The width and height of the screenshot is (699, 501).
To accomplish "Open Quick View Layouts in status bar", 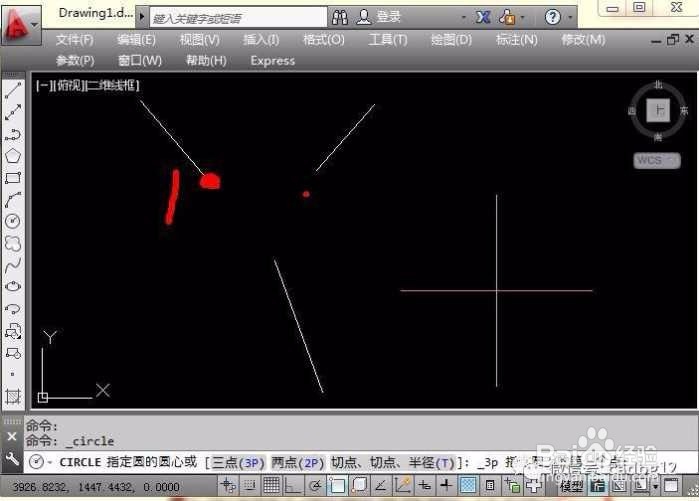I will pos(597,486).
